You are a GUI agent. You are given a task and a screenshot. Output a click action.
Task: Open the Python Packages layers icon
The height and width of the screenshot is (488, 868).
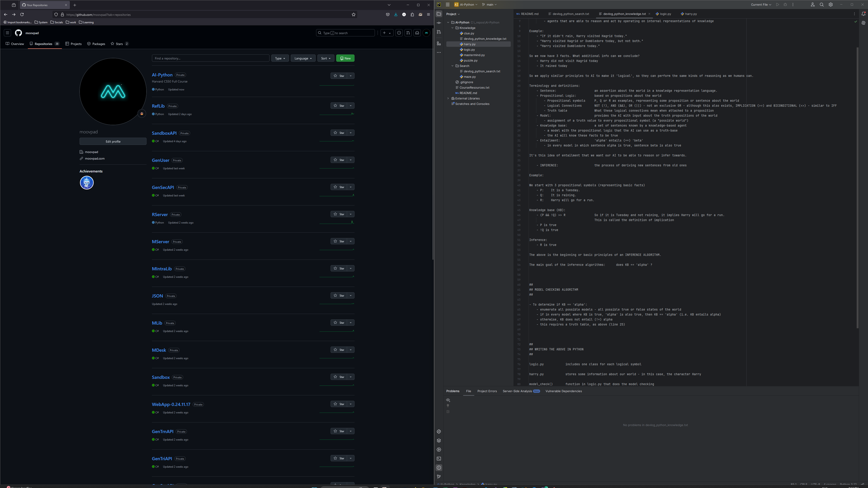pos(439,441)
